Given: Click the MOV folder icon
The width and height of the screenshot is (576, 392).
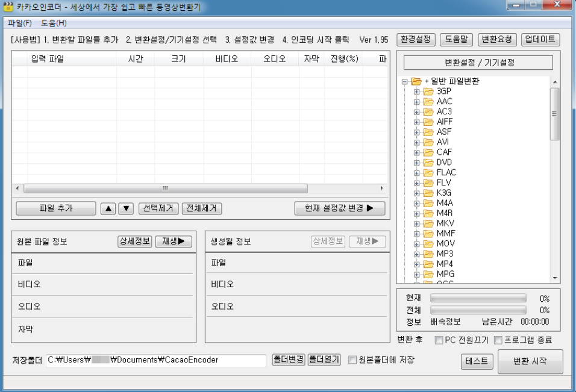Looking at the screenshot, I should click(x=428, y=244).
